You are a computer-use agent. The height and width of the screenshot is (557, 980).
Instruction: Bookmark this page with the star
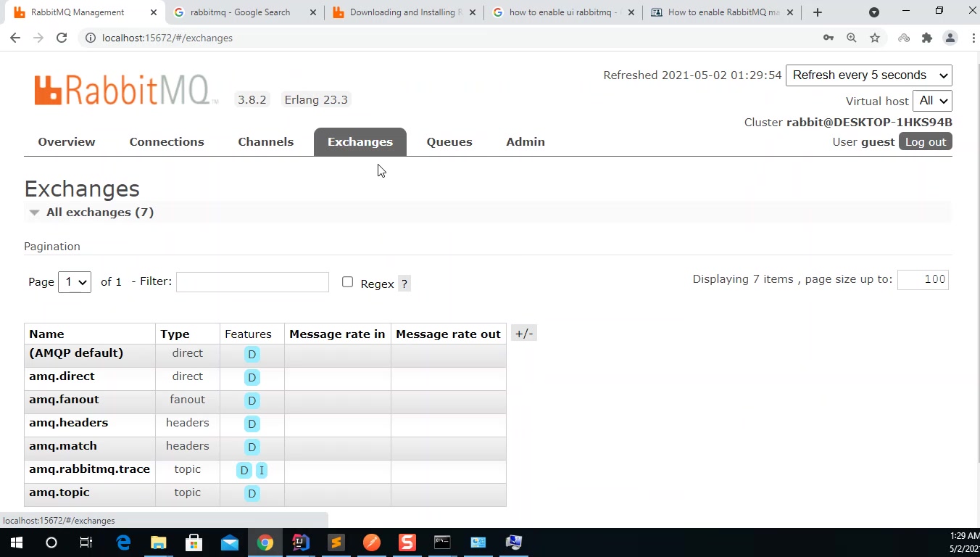coord(875,38)
